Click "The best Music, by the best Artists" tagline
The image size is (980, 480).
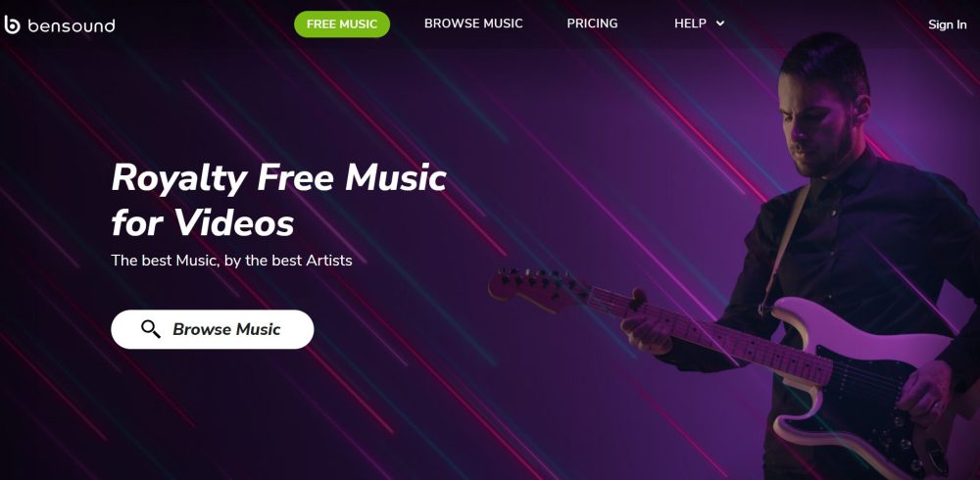231,260
